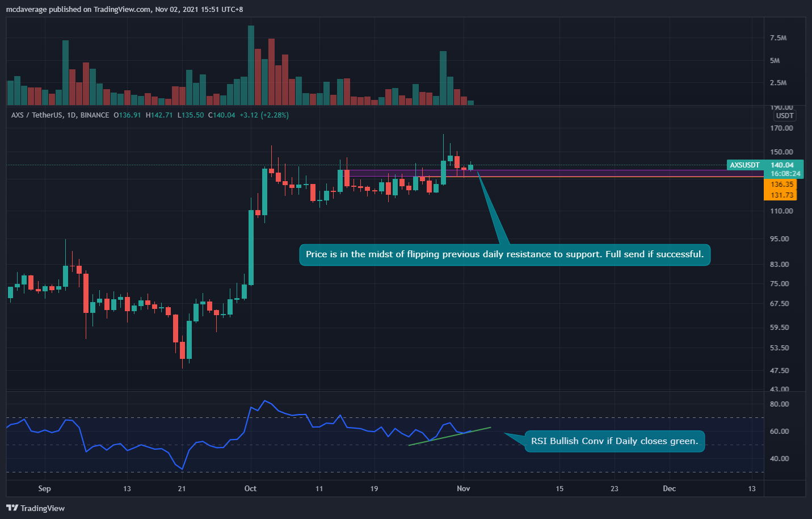Click the low value L135.50

[190, 115]
